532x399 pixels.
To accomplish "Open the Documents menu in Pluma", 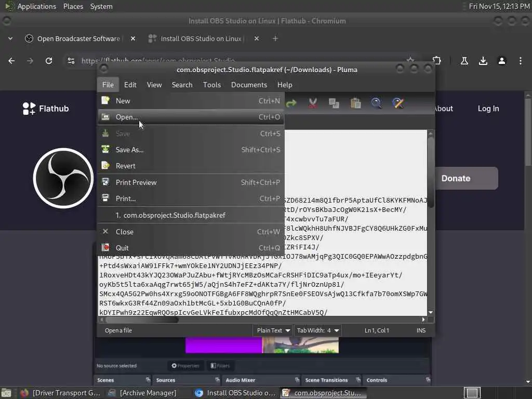I will [249, 85].
